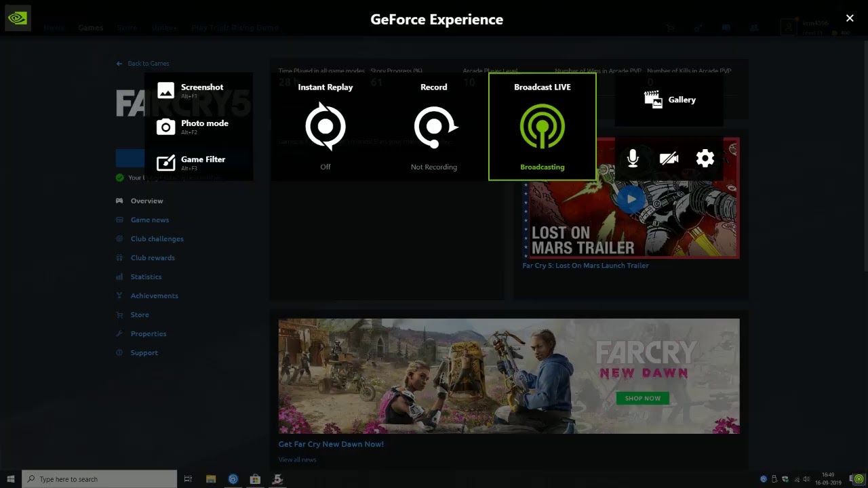This screenshot has height=488, width=868.
Task: Click the Type here to search box
Action: (100, 479)
